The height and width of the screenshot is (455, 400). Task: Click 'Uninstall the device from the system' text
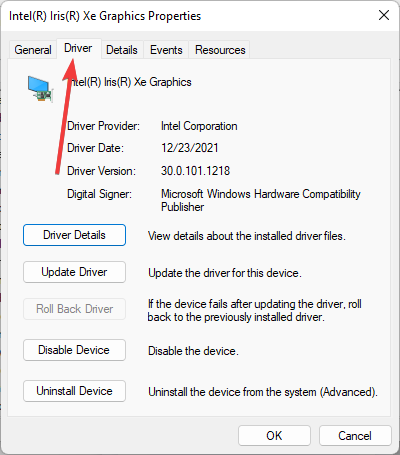point(263,392)
